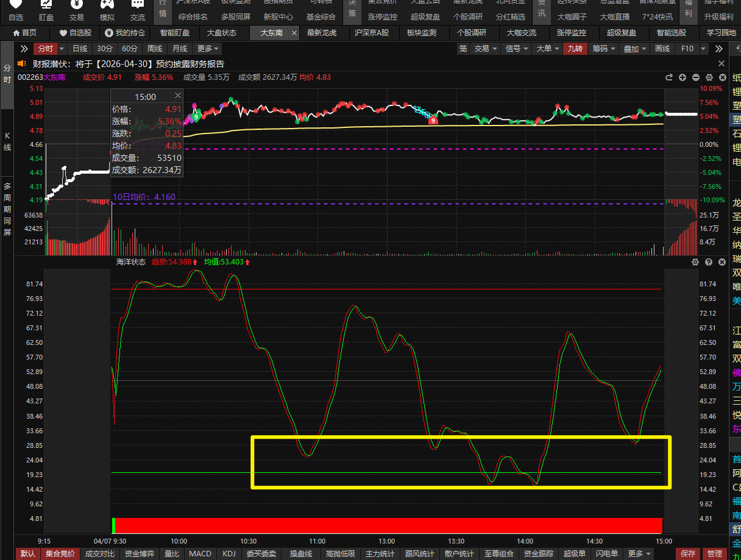This screenshot has height=560, width=741.
Task: Expand the 筹码 dropdown
Action: click(x=604, y=49)
